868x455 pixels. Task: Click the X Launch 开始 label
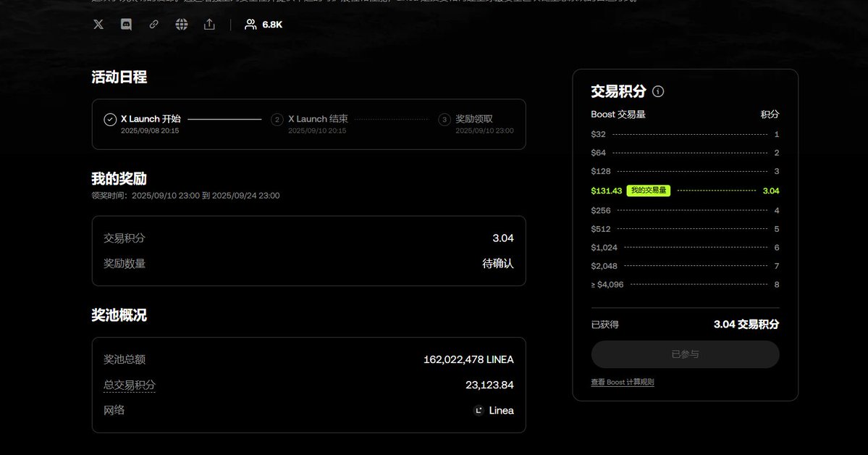151,119
